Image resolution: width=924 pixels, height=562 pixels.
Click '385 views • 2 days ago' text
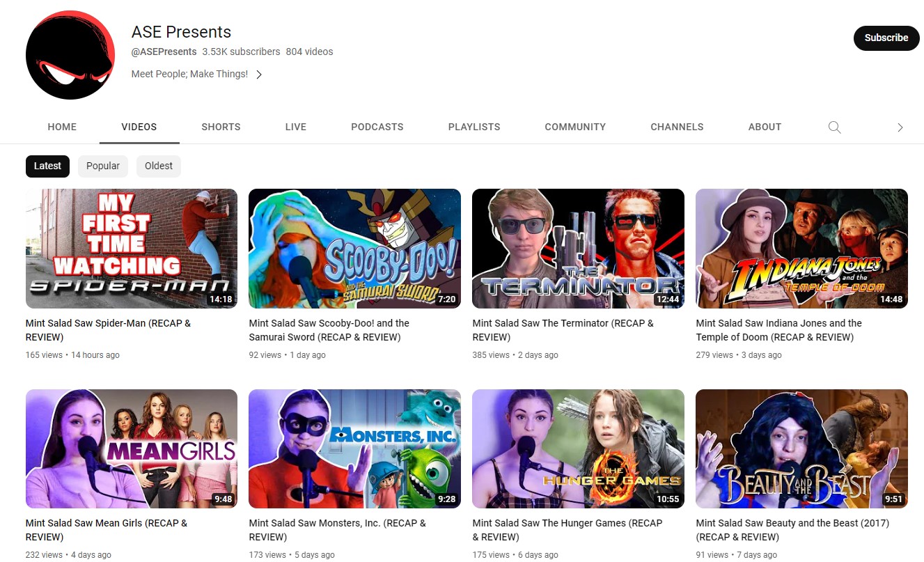tap(515, 355)
